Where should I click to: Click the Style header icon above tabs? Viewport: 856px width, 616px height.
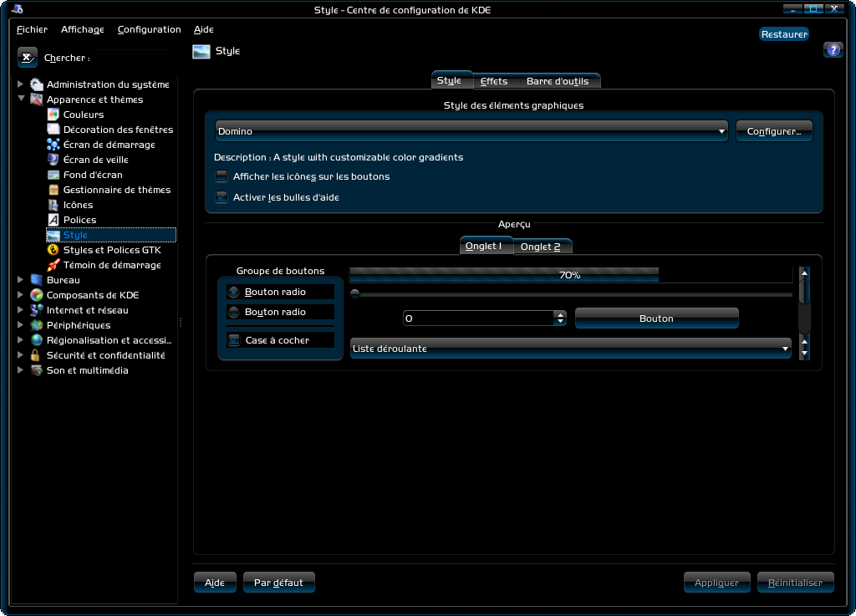click(x=201, y=51)
